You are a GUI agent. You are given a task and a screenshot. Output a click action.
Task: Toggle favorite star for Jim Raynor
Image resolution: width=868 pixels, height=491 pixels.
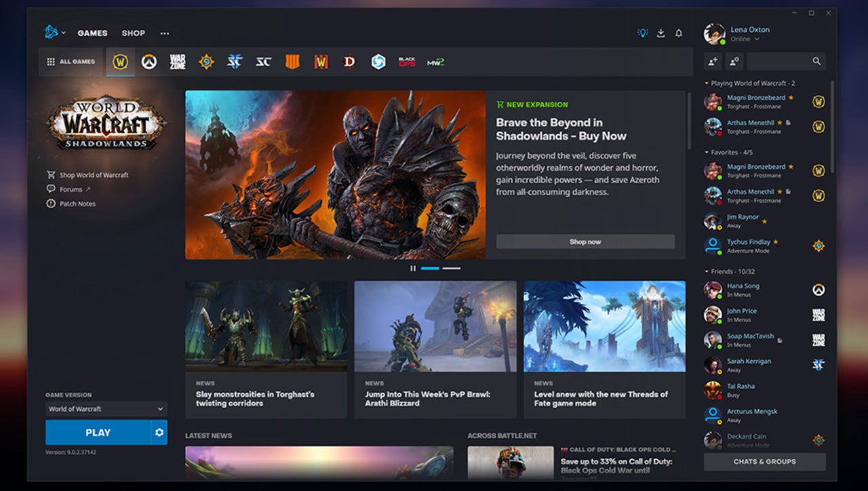pyautogui.click(x=765, y=221)
